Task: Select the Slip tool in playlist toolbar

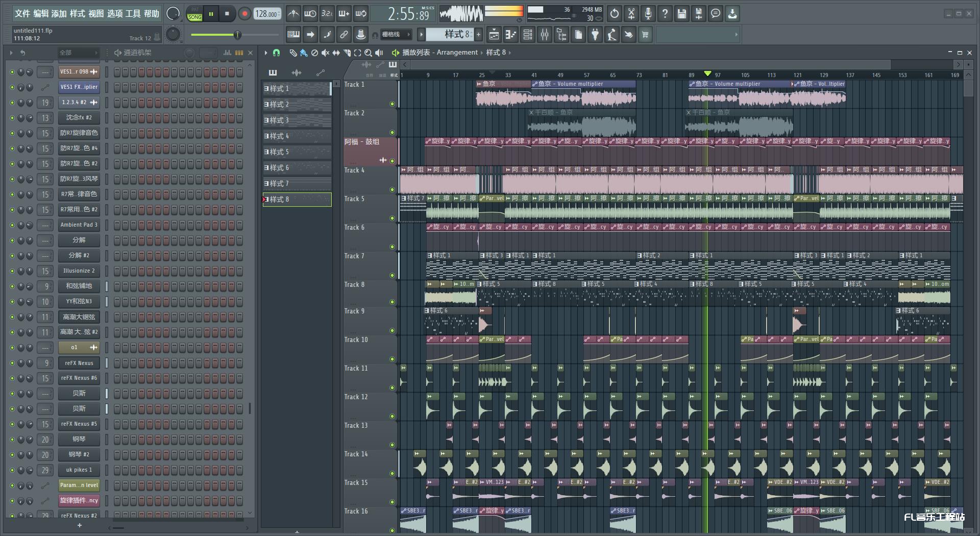Action: [336, 53]
